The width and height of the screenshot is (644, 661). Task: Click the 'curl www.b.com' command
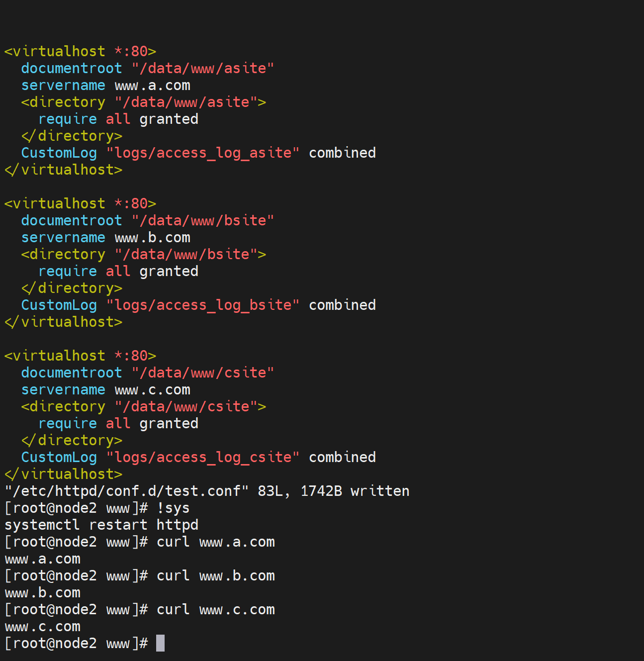(215, 575)
